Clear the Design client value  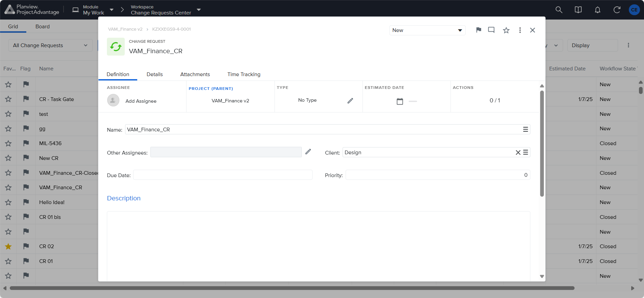518,153
